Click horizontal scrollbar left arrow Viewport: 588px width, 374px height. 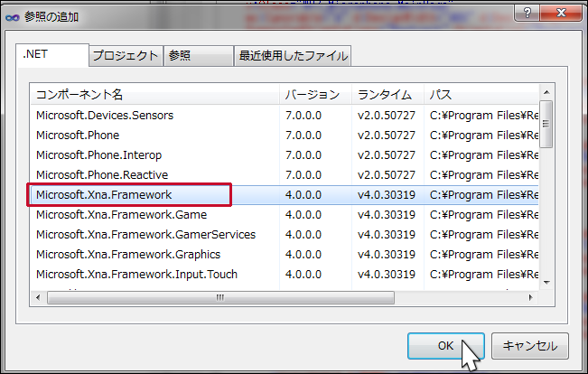click(x=38, y=297)
